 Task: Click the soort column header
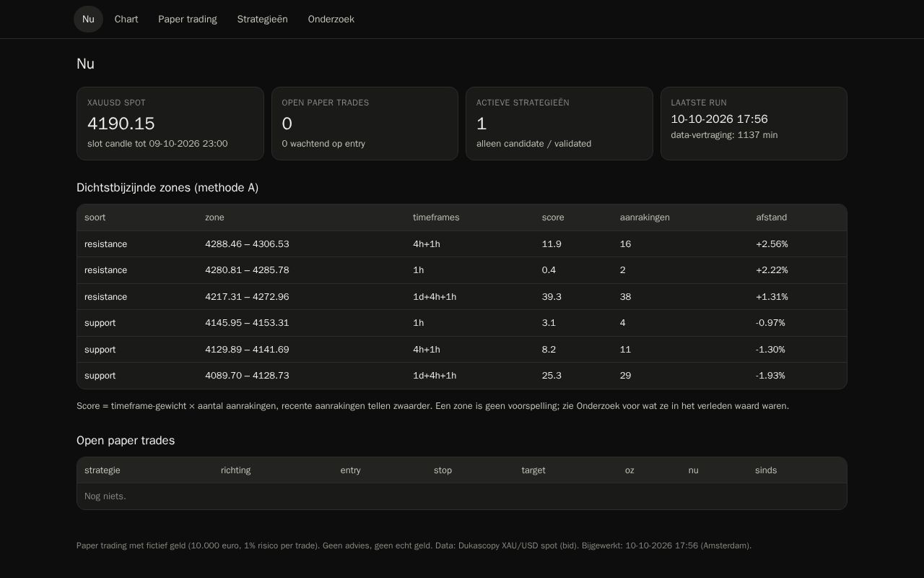coord(95,217)
